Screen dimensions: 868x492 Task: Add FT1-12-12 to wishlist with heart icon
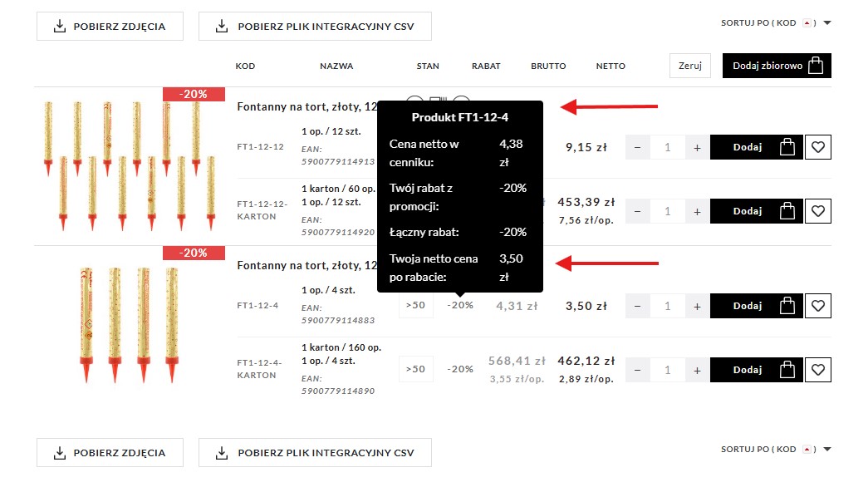click(818, 147)
